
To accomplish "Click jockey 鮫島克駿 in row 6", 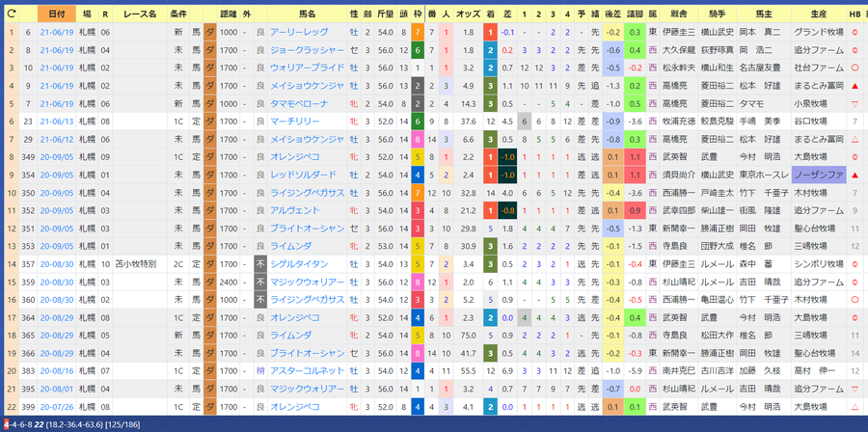I will coord(717,121).
